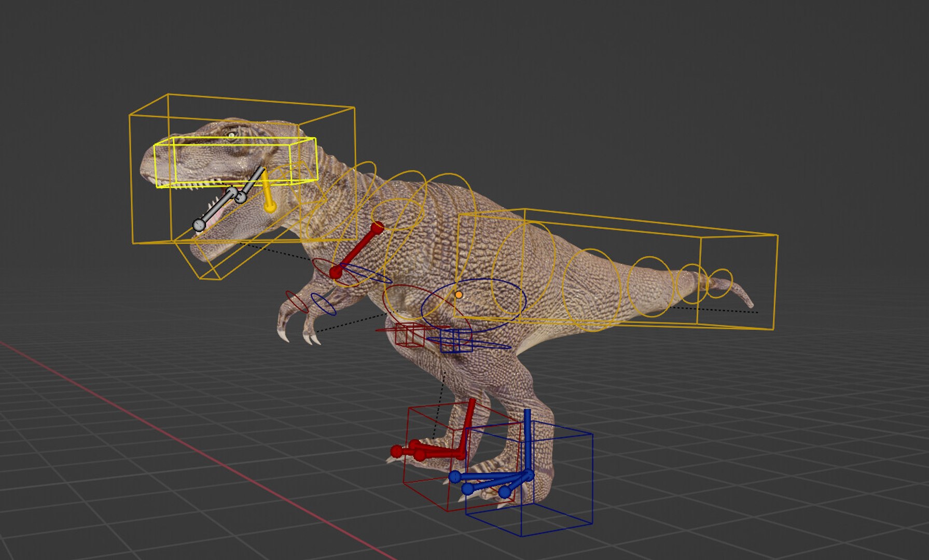The height and width of the screenshot is (560, 929).
Task: Click the orange origin dot on the hip
Action: point(459,295)
